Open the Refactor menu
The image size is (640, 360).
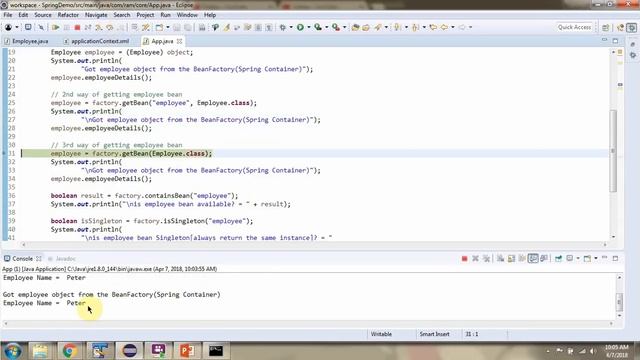68,15
